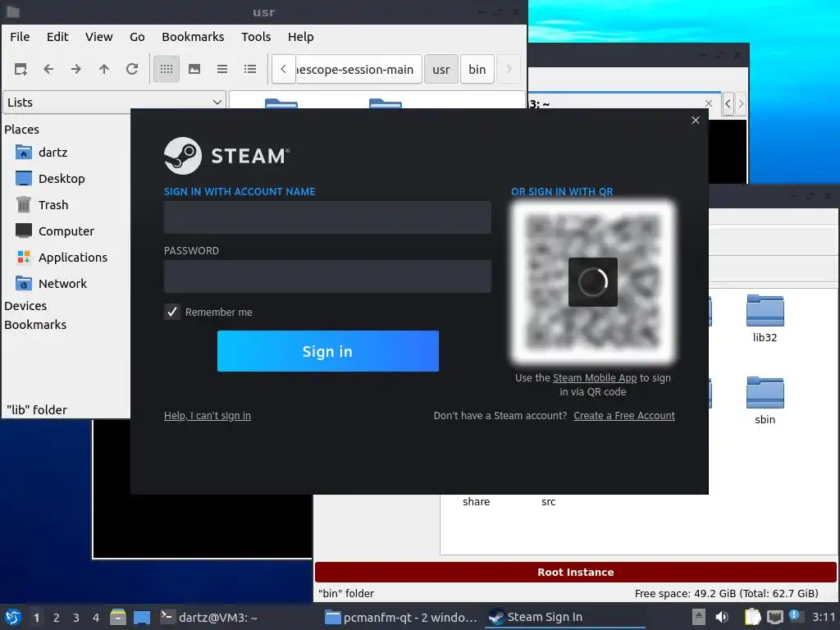The height and width of the screenshot is (630, 840).
Task: Select the usr path button
Action: tap(441, 69)
